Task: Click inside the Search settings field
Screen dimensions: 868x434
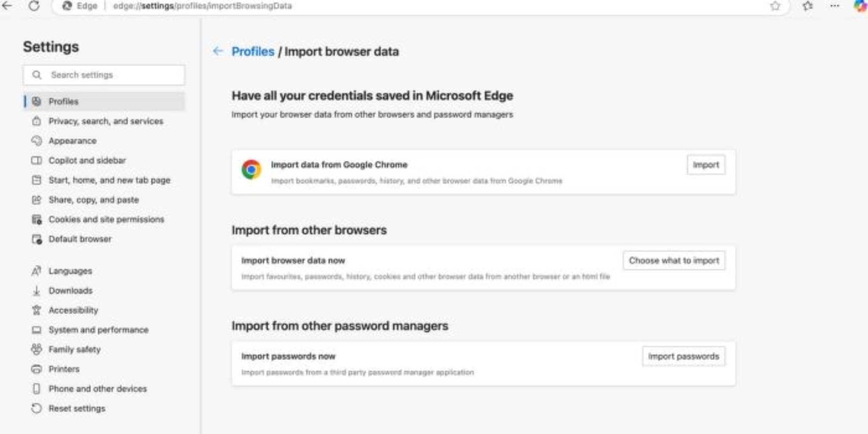Action: click(103, 75)
